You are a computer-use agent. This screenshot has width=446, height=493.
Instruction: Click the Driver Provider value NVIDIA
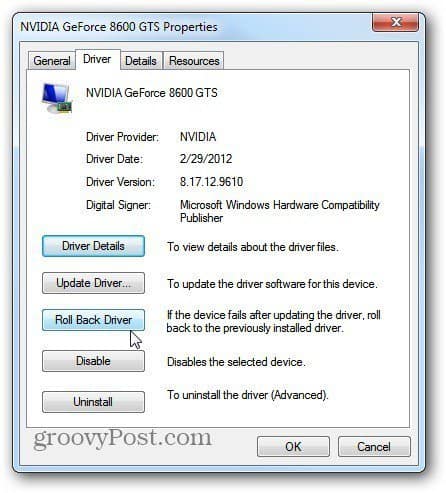coord(198,137)
